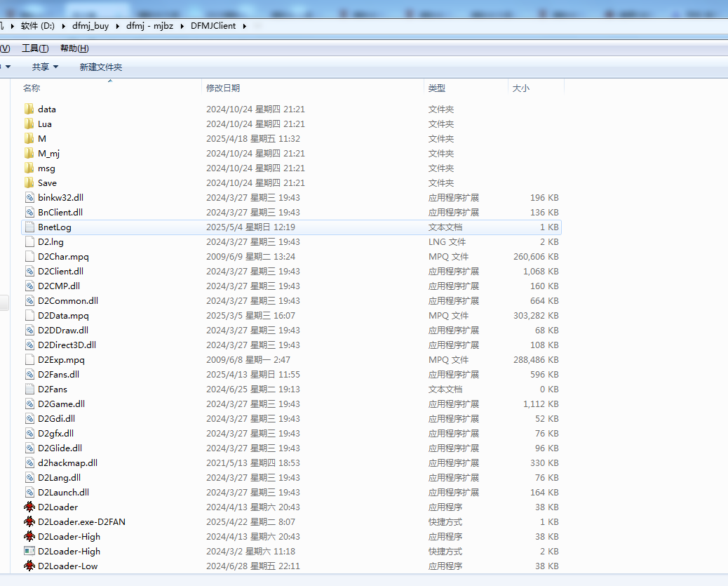Open the 工具(T) menu
The image size is (728, 586).
(35, 48)
